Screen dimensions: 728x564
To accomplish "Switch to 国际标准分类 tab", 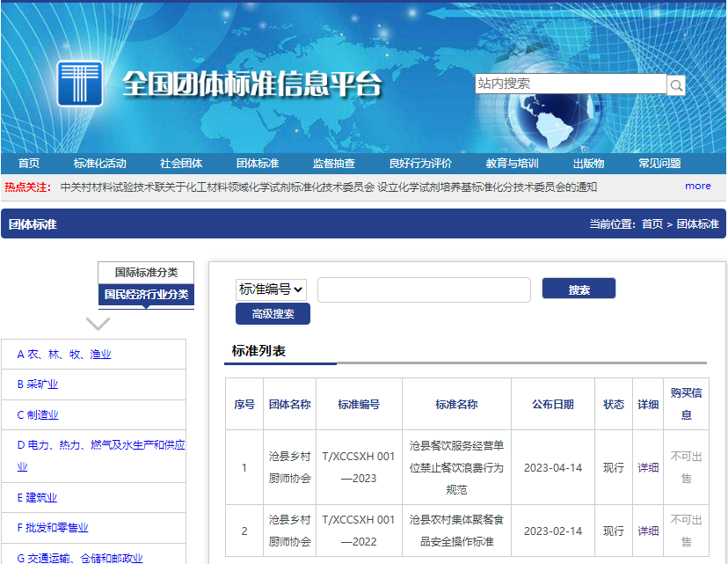I will click(x=146, y=273).
